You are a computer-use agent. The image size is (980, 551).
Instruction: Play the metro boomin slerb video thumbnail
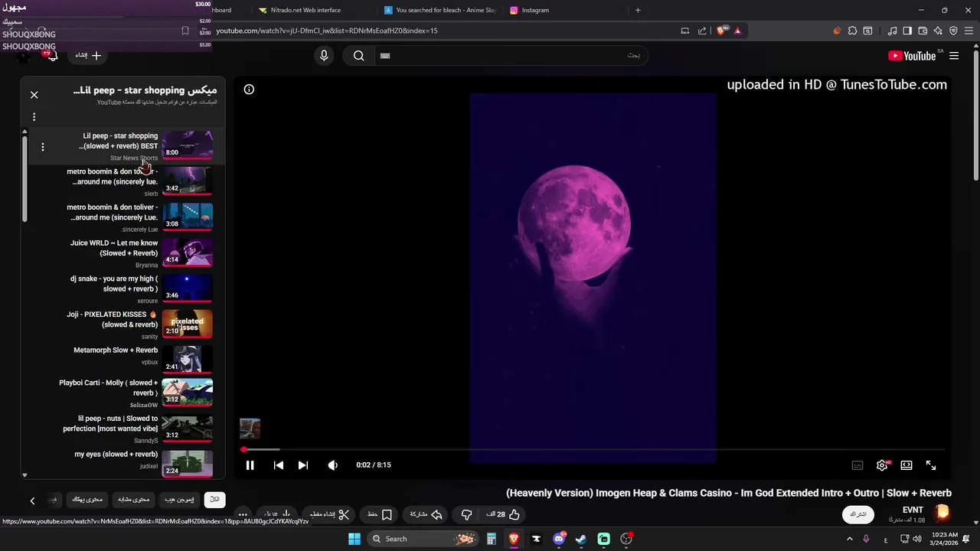[188, 181]
